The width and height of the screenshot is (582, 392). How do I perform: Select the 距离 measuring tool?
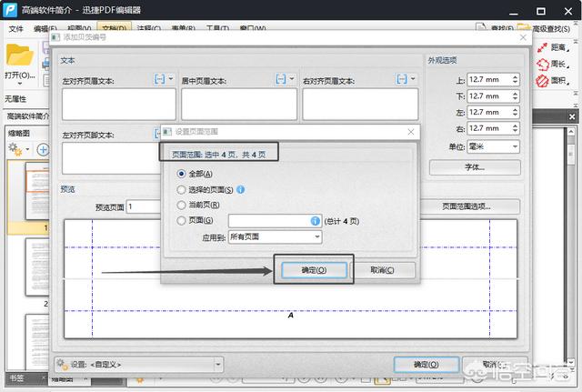coord(553,47)
